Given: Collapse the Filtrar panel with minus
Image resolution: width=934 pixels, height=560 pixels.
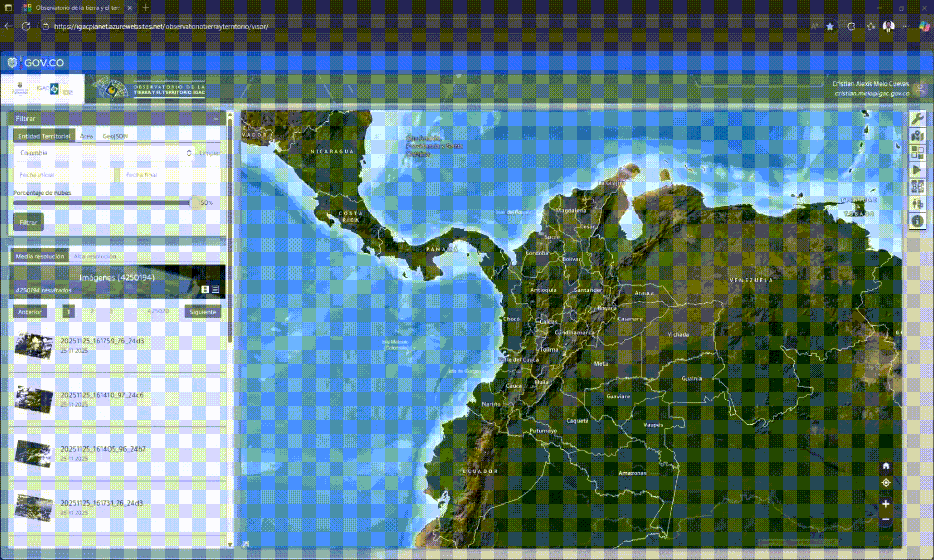Looking at the screenshot, I should point(216,119).
